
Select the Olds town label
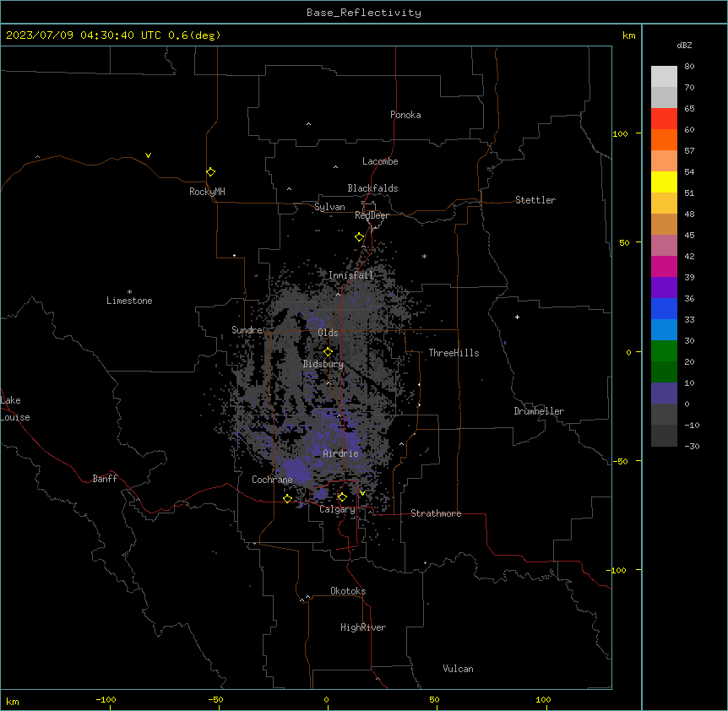tap(328, 333)
